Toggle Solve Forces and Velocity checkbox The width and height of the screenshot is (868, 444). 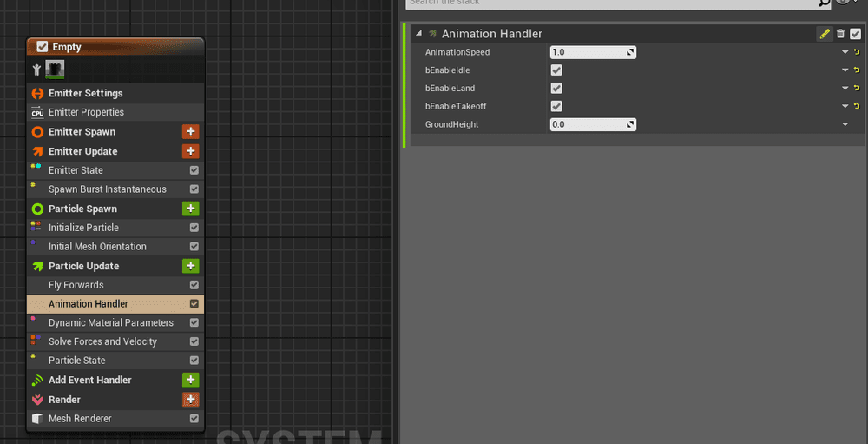point(194,341)
